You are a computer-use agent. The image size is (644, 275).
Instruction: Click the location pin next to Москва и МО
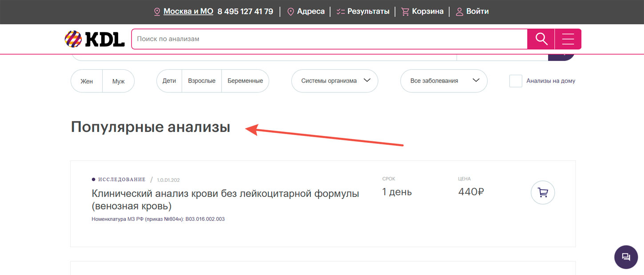[157, 12]
